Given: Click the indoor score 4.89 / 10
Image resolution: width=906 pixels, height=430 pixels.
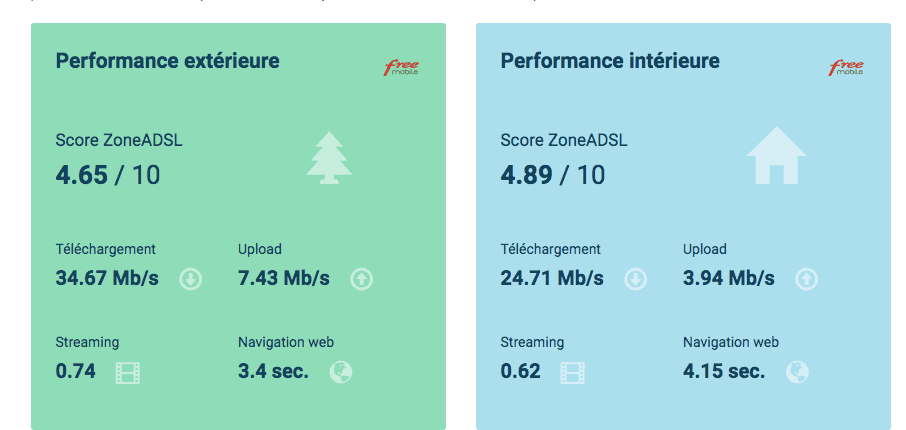Looking at the screenshot, I should click(552, 175).
